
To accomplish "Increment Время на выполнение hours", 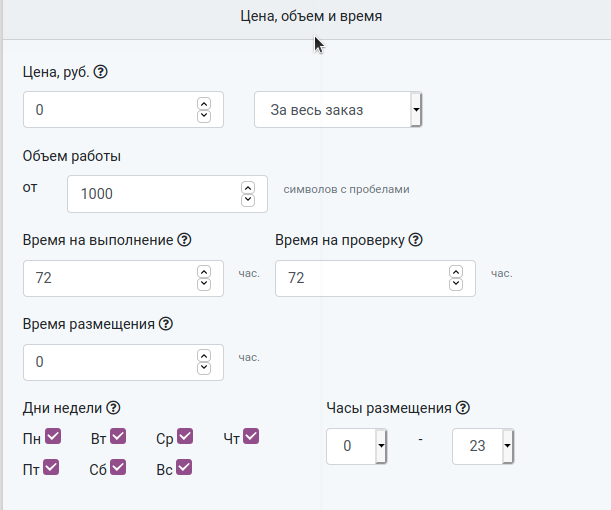I will tap(204, 272).
